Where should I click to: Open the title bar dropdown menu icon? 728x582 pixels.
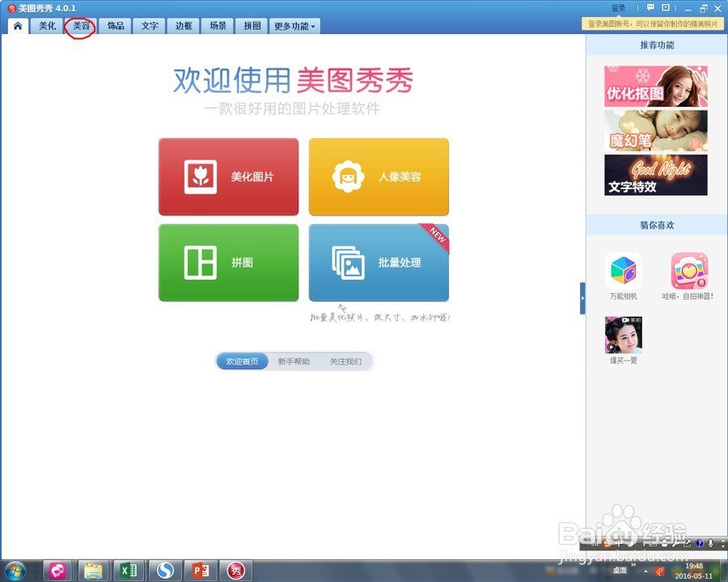[x=666, y=7]
